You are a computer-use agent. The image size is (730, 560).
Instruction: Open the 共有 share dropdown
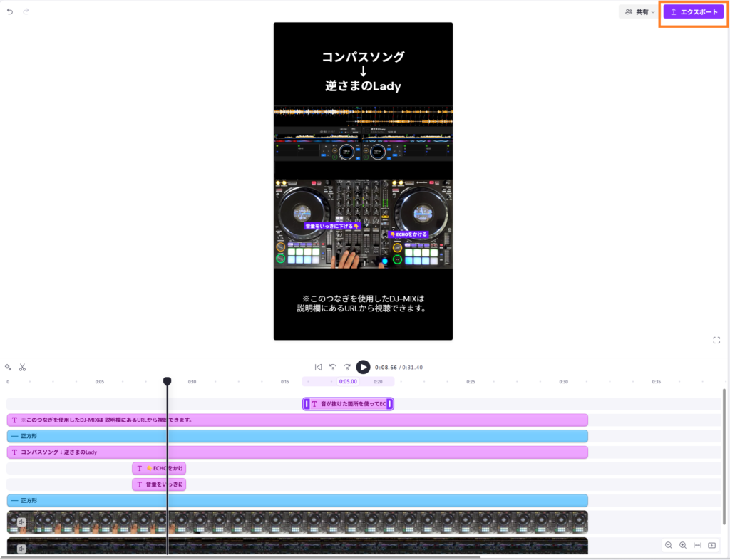tap(639, 12)
